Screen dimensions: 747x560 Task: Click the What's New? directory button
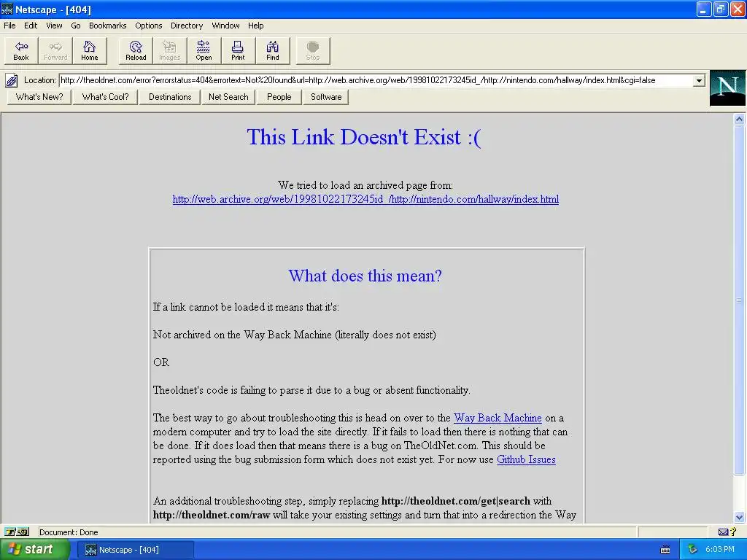coord(39,97)
